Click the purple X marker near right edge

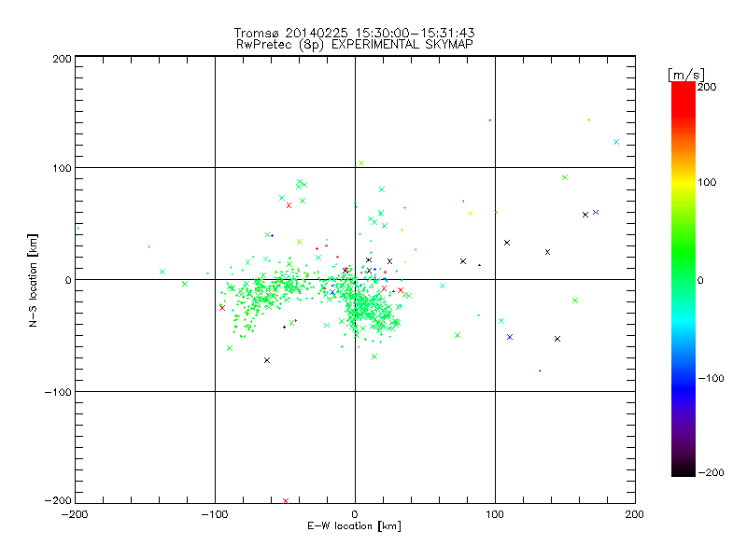click(596, 213)
